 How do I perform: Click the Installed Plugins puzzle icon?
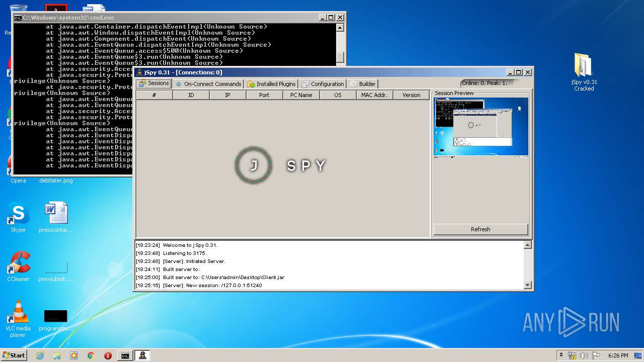coord(251,84)
